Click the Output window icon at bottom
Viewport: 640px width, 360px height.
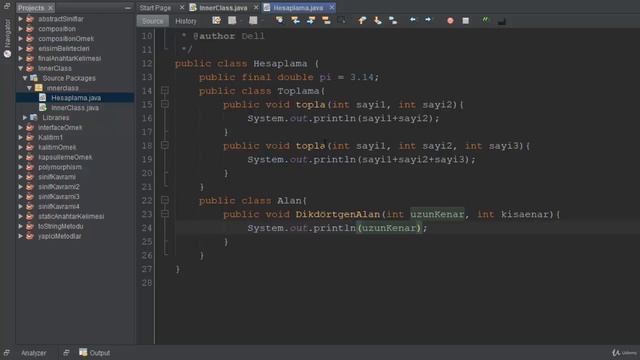(x=83, y=352)
